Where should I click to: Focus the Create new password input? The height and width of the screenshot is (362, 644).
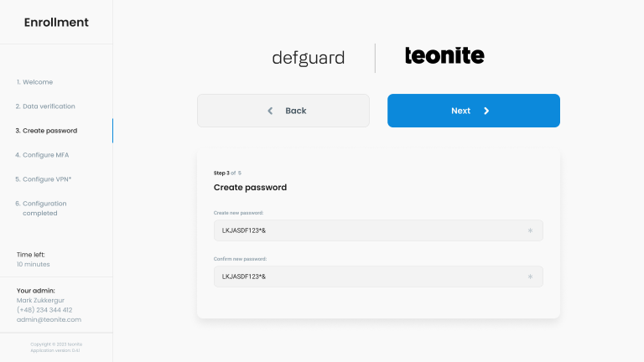tap(369, 230)
